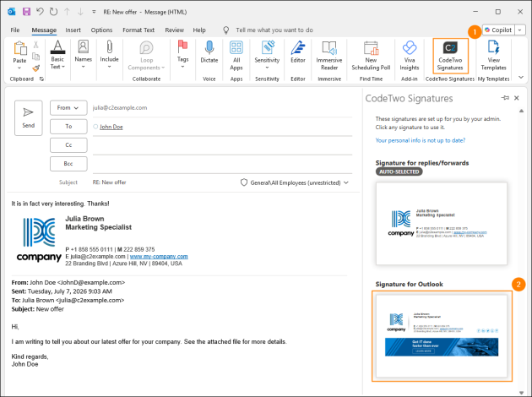This screenshot has width=532, height=397.
Task: Launch the Editor pen icon
Action: pyautogui.click(x=298, y=52)
